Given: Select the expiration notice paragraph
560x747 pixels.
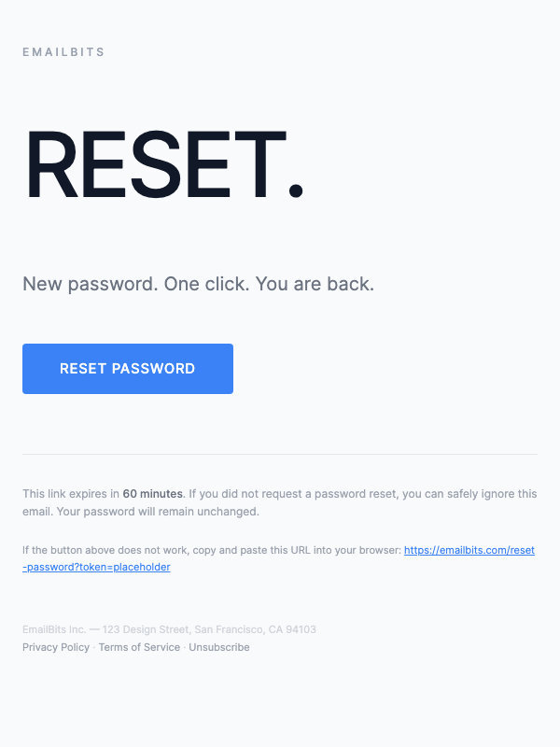Looking at the screenshot, I should click(x=279, y=502).
